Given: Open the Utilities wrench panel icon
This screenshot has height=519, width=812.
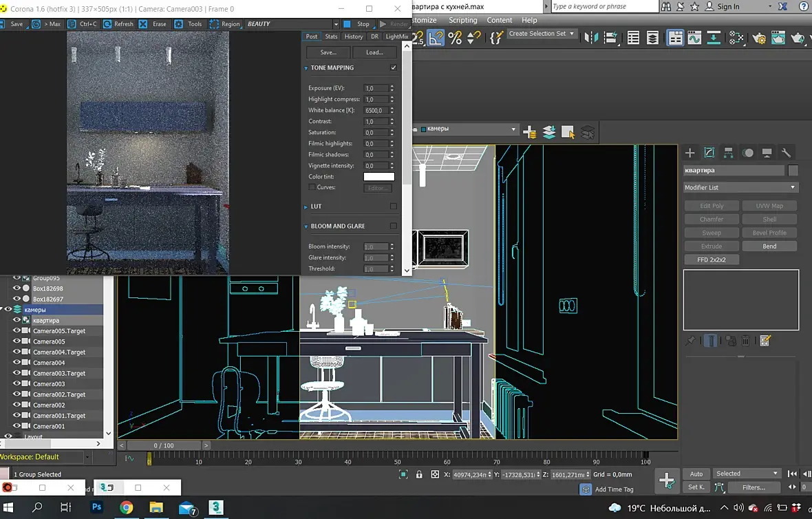Looking at the screenshot, I should pyautogui.click(x=786, y=152).
